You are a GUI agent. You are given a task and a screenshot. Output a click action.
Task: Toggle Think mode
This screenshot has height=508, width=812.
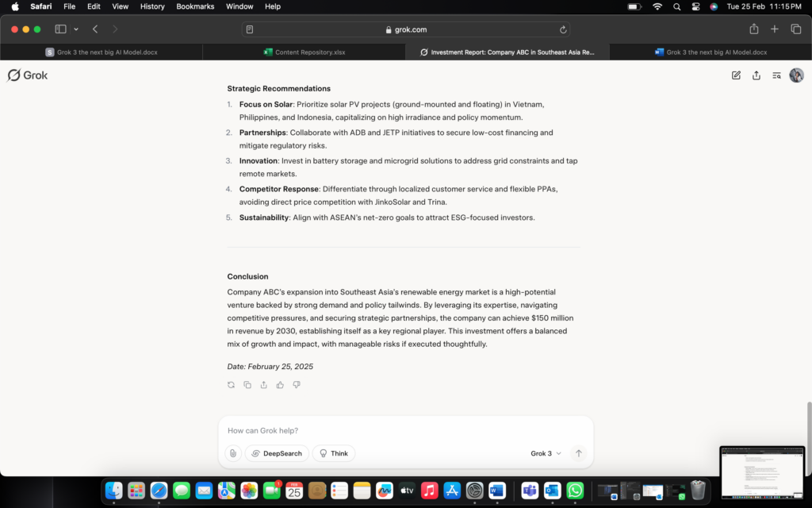334,453
